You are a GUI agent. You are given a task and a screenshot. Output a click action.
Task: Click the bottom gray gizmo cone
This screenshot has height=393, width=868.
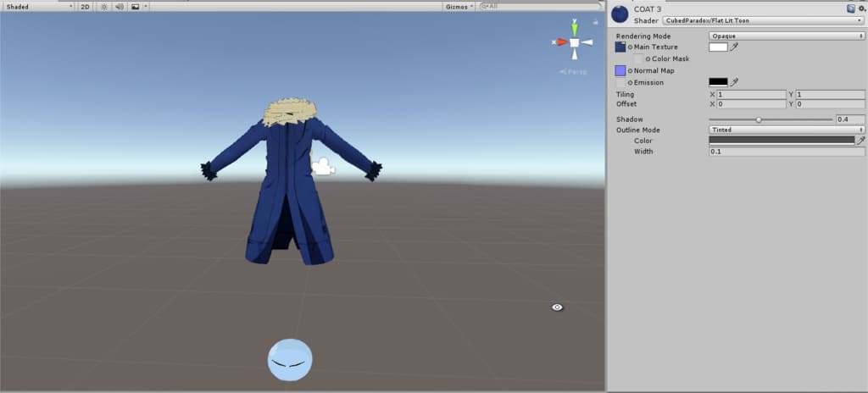[x=575, y=53]
